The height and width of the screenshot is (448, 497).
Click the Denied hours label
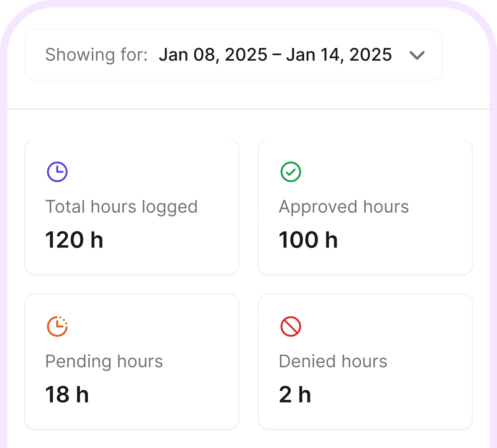333,361
